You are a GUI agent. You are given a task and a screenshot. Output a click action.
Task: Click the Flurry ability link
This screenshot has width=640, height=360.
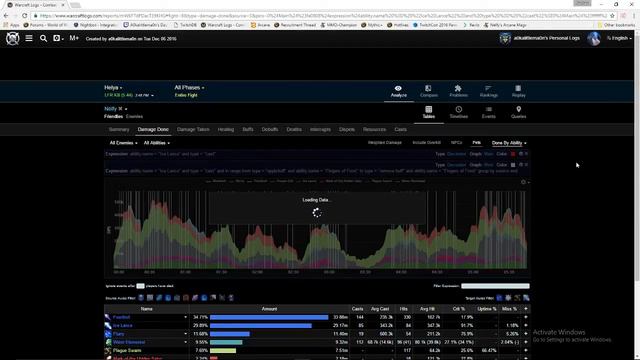point(118,334)
